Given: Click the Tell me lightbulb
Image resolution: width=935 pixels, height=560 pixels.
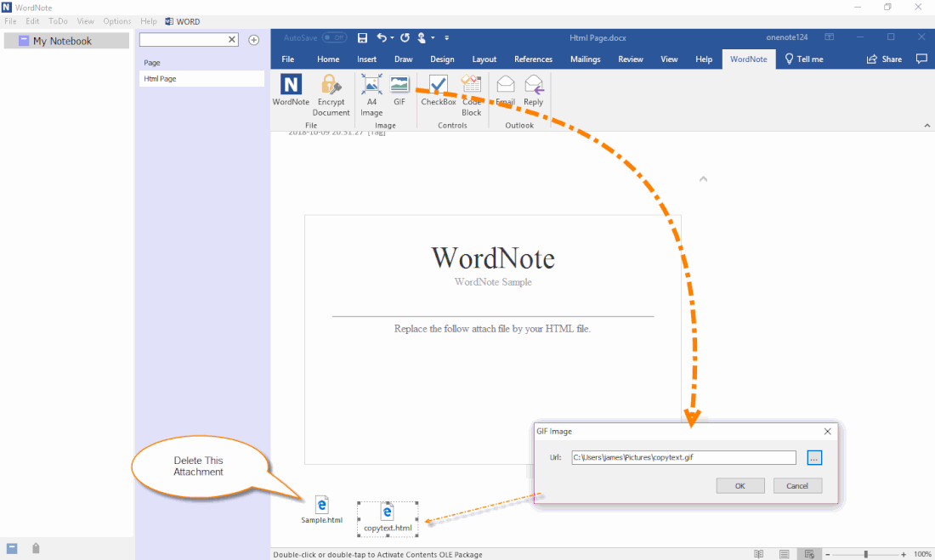Looking at the screenshot, I should point(789,59).
